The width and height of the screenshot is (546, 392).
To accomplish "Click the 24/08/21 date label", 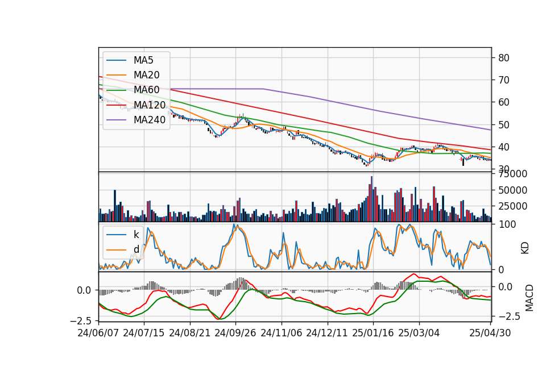I will point(189,333).
